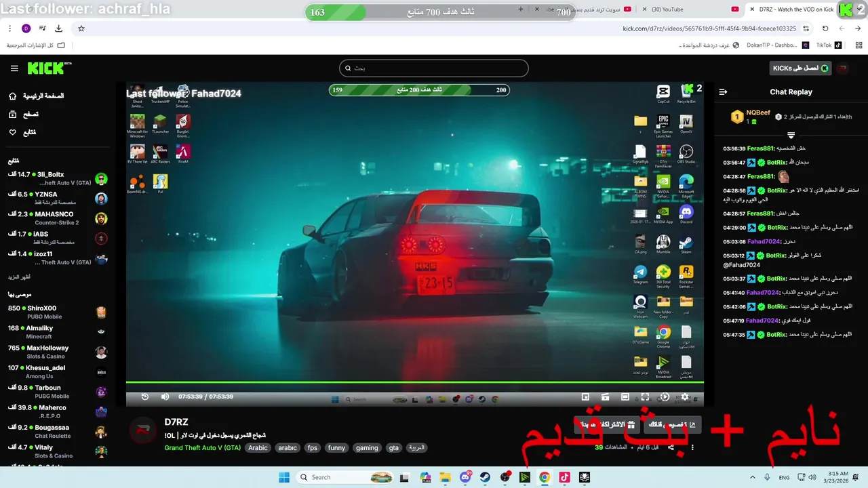Open video player settings gear
This screenshot has width=868, height=488.
[685, 397]
